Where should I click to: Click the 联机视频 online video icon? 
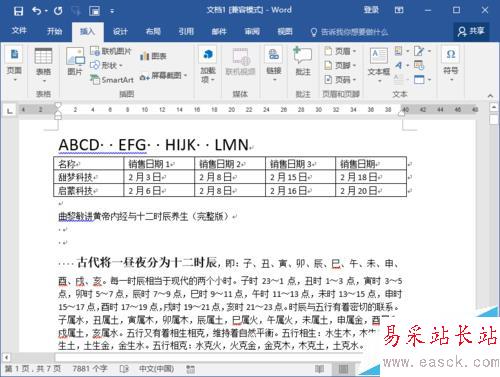[x=240, y=62]
